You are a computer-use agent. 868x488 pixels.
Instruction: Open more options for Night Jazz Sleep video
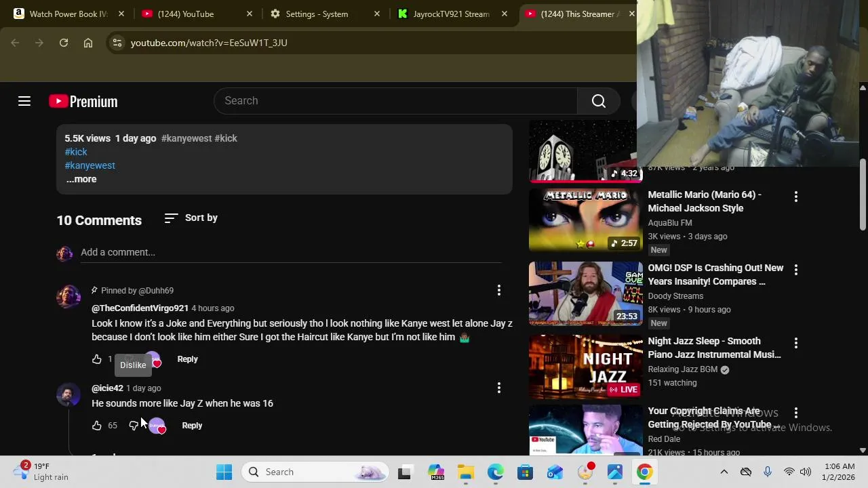point(796,344)
